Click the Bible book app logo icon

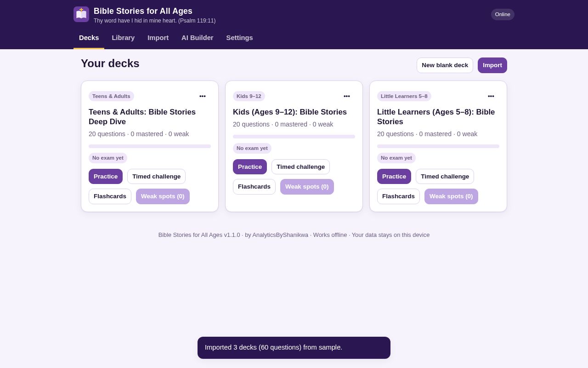pos(81,14)
